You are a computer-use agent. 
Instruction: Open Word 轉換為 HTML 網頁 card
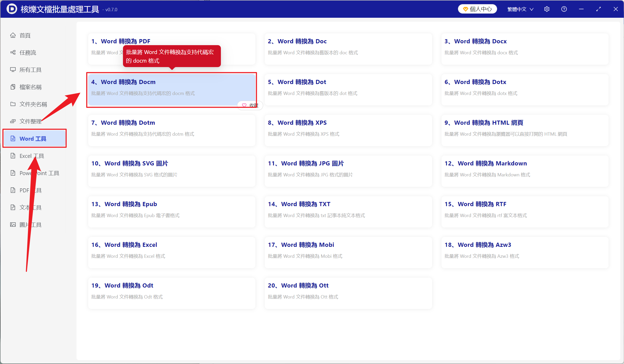[x=525, y=130]
